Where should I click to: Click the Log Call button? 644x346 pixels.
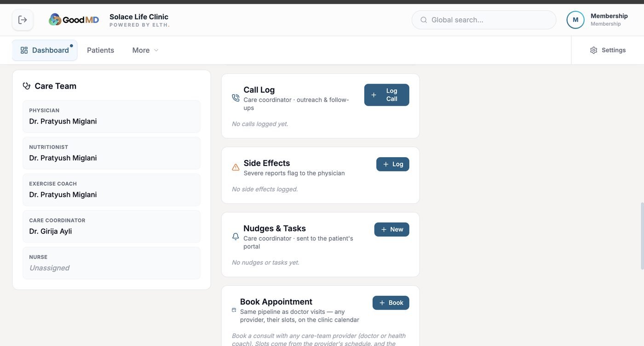386,95
